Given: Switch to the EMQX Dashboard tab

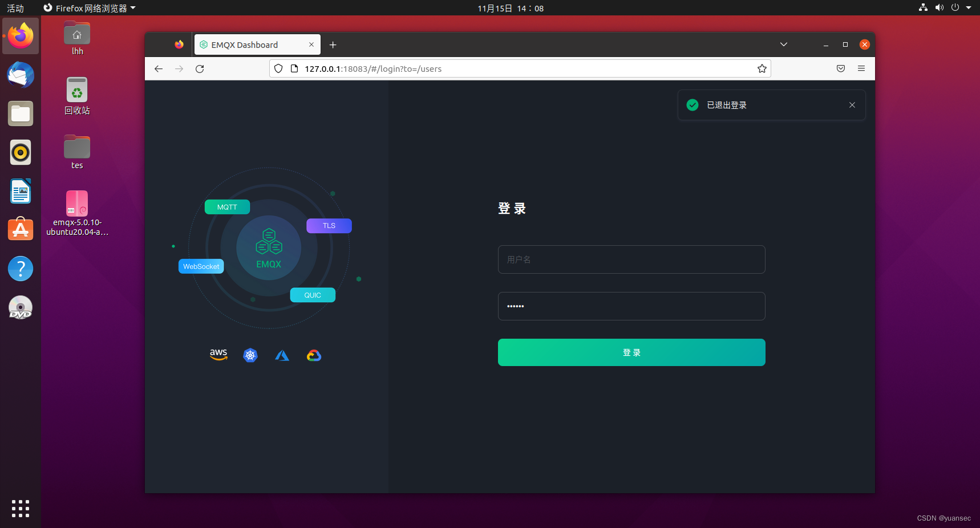Looking at the screenshot, I should tap(257, 44).
